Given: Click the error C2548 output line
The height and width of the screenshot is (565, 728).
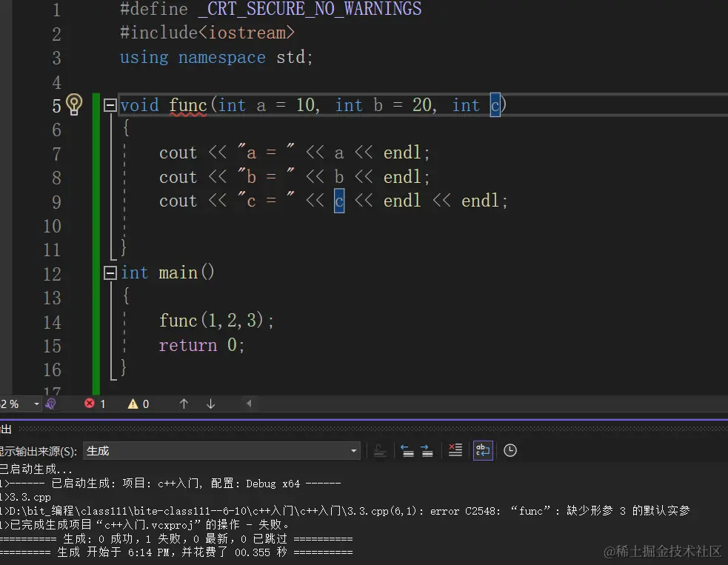Looking at the screenshot, I should tap(344, 511).
